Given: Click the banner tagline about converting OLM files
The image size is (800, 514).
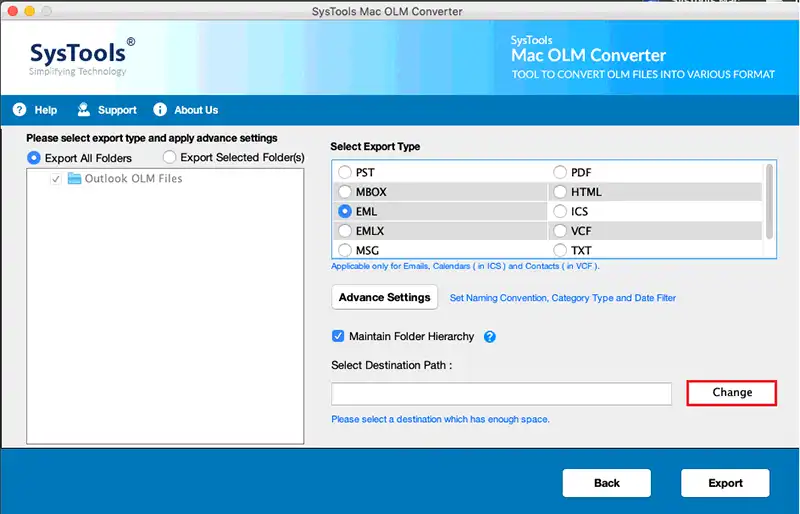Looking at the screenshot, I should 643,75.
